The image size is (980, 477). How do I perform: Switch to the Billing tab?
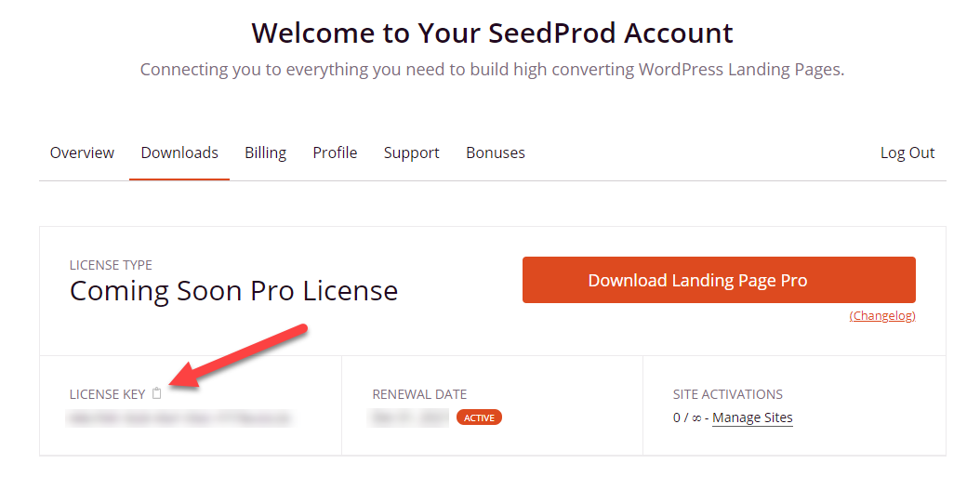click(265, 152)
